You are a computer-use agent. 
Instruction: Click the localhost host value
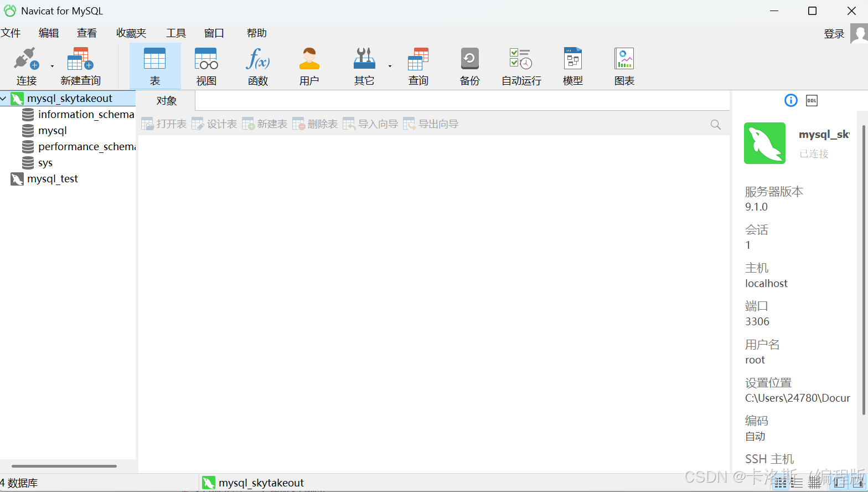pyautogui.click(x=766, y=284)
